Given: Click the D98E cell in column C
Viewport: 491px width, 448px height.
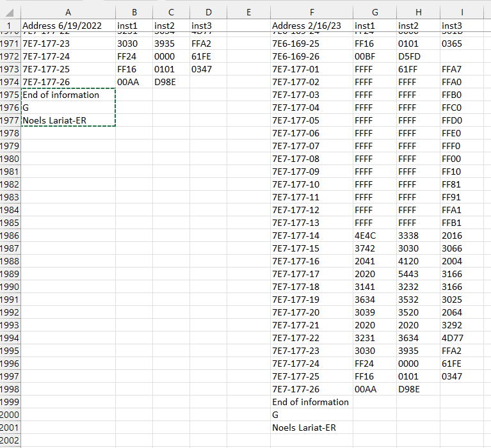Looking at the screenshot, I should (x=165, y=82).
